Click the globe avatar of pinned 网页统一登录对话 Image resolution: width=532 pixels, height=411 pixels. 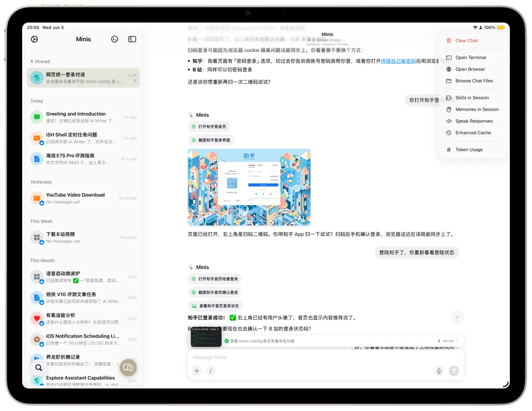click(x=36, y=78)
